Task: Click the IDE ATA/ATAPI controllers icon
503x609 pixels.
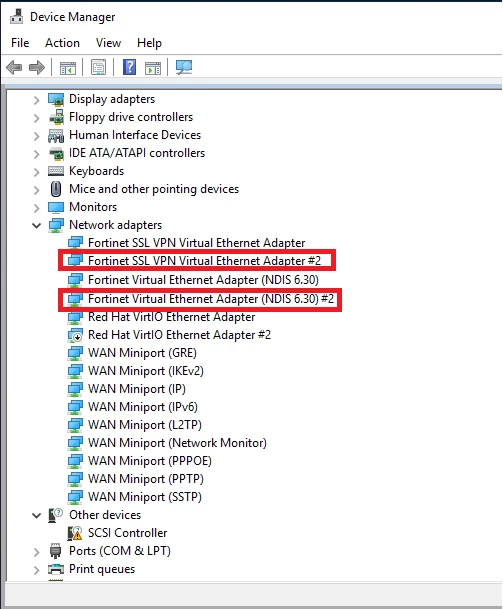Action: tap(56, 153)
